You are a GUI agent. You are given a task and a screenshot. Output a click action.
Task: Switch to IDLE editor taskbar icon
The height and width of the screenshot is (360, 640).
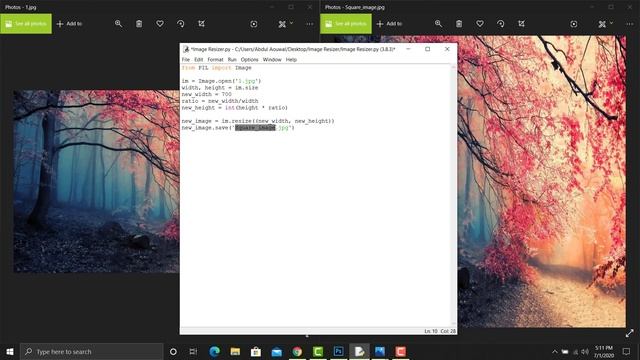click(x=359, y=351)
